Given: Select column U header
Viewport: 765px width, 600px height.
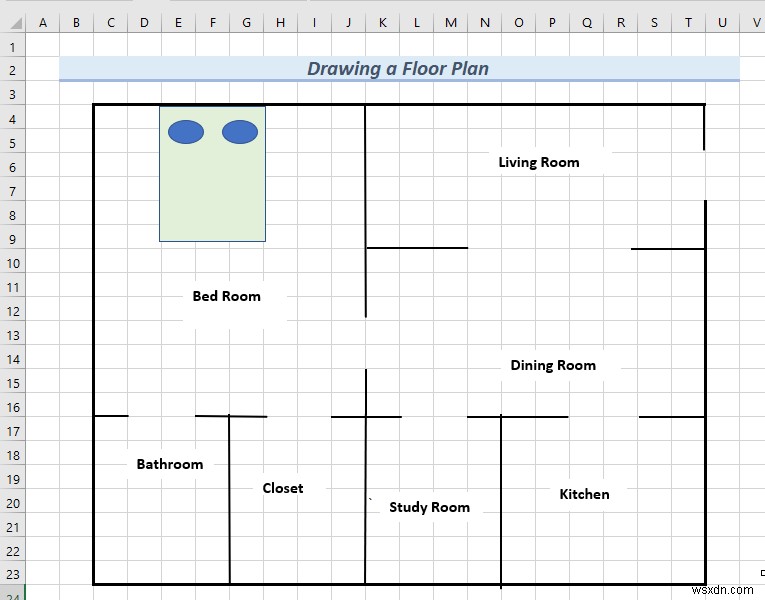Looking at the screenshot, I should (723, 22).
